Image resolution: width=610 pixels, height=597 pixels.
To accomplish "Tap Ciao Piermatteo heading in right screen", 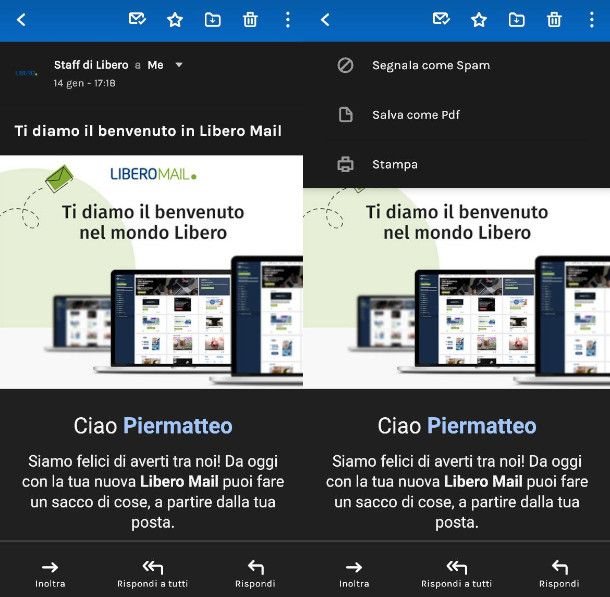I will [457, 425].
